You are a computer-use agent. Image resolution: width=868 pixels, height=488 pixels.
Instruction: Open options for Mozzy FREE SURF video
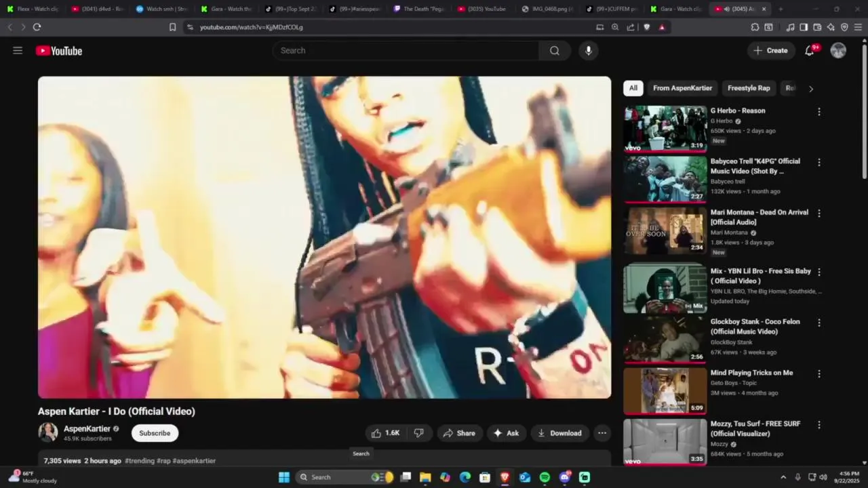pos(818,425)
